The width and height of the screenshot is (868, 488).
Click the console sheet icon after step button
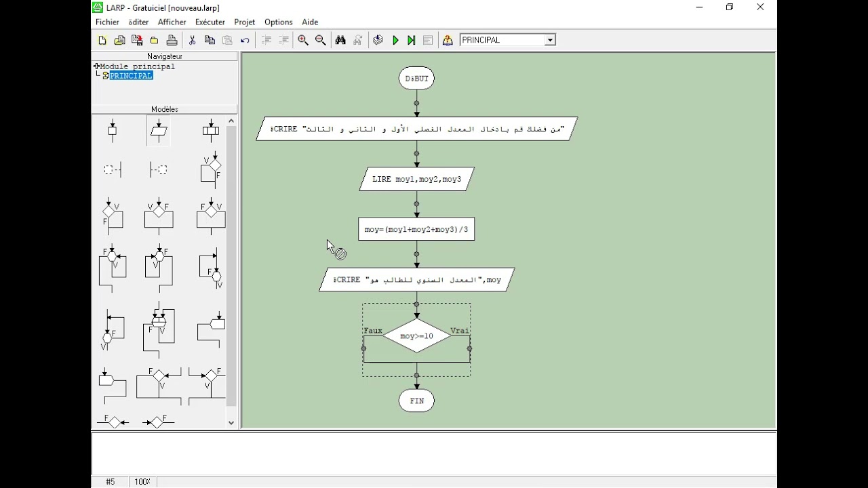tap(428, 40)
